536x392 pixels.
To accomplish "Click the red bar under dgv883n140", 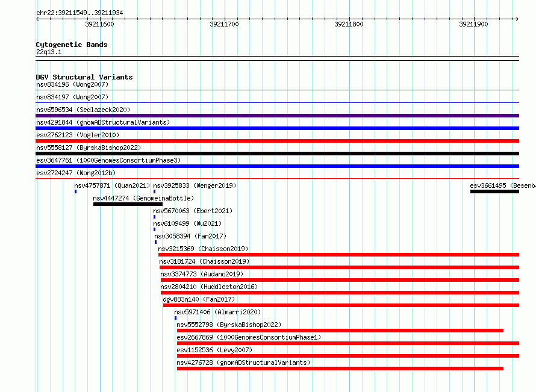I will (341, 305).
